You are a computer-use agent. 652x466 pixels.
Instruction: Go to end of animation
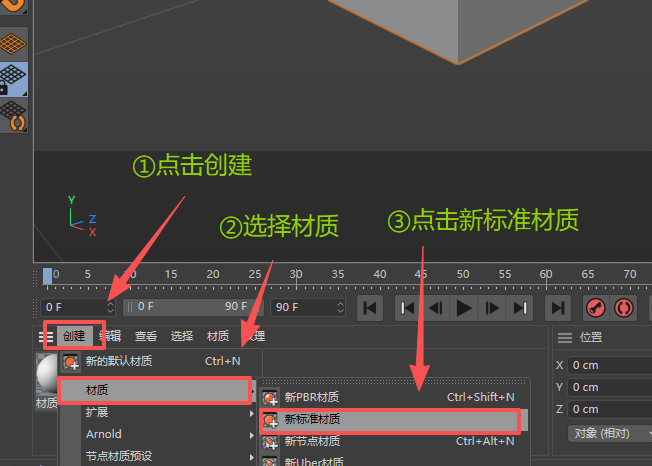[558, 308]
